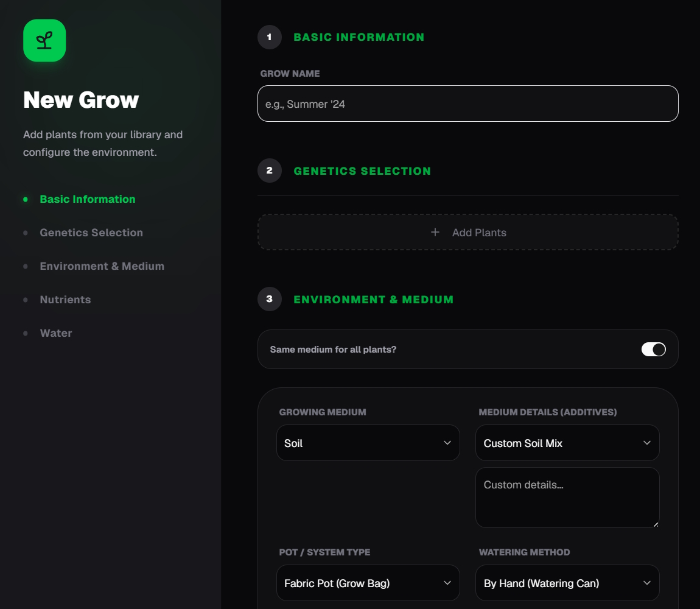Open the Medium Details Custom Soil Mix dropdown
This screenshot has width=700, height=609.
point(567,443)
